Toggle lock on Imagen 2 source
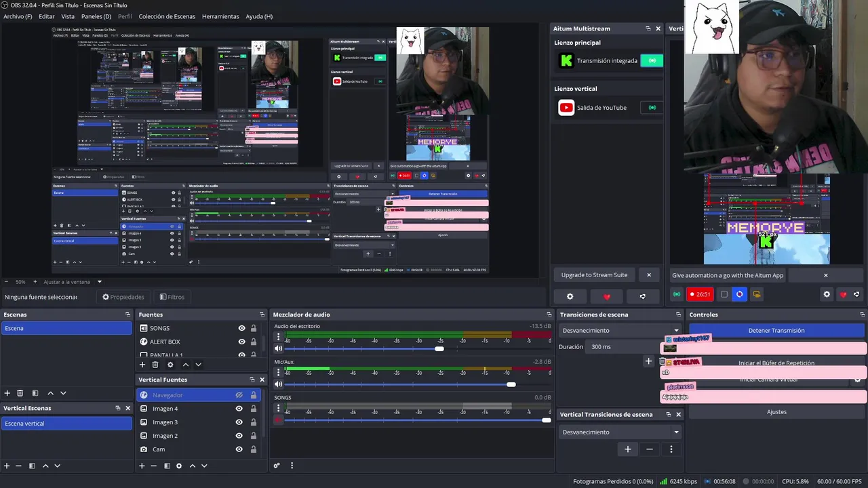This screenshot has height=488, width=868. [x=254, y=436]
